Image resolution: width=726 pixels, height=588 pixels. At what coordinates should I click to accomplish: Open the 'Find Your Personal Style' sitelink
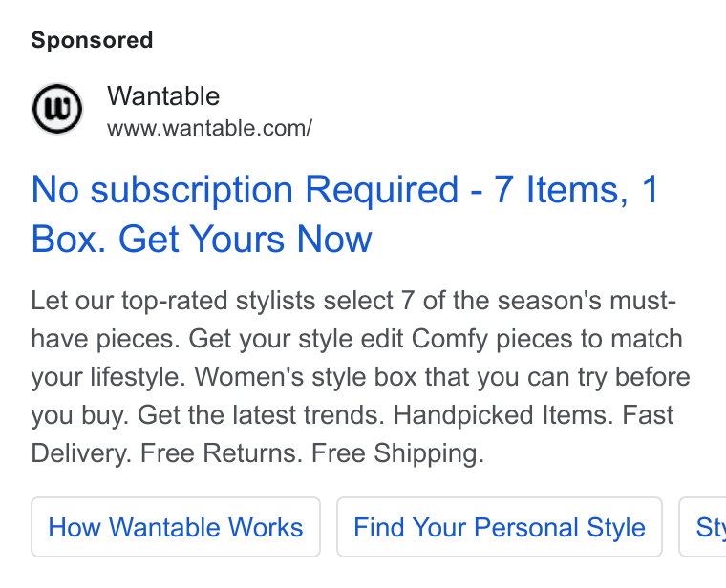pyautogui.click(x=499, y=527)
